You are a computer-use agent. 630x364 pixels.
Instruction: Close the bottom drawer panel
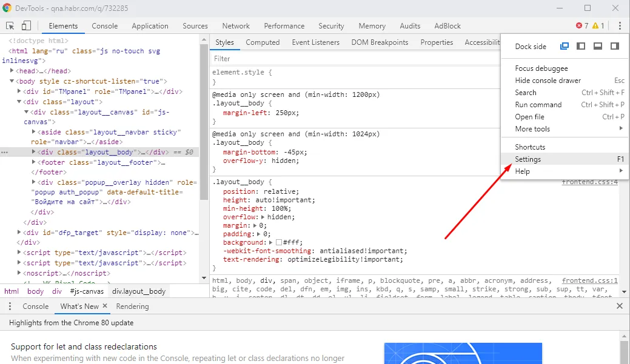[x=620, y=306]
